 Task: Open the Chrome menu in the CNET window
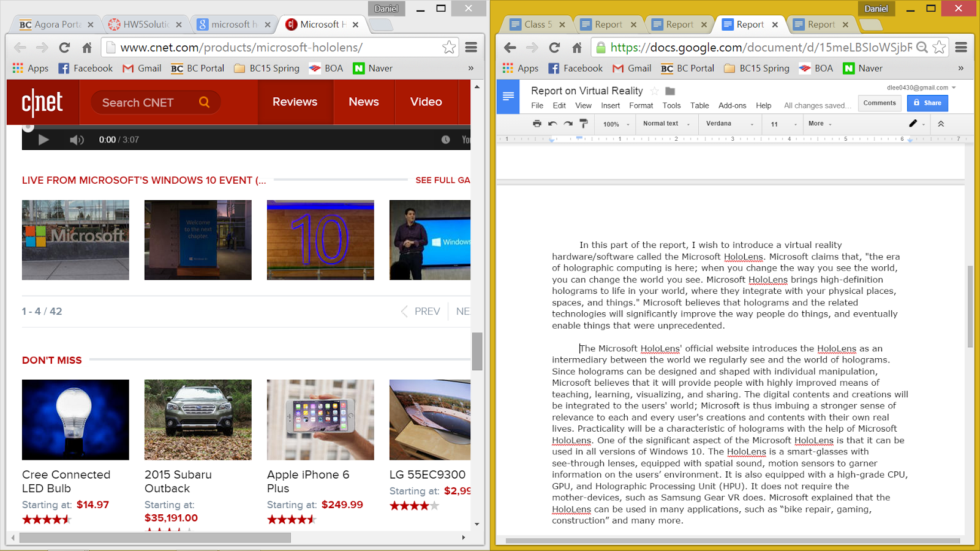click(x=471, y=47)
